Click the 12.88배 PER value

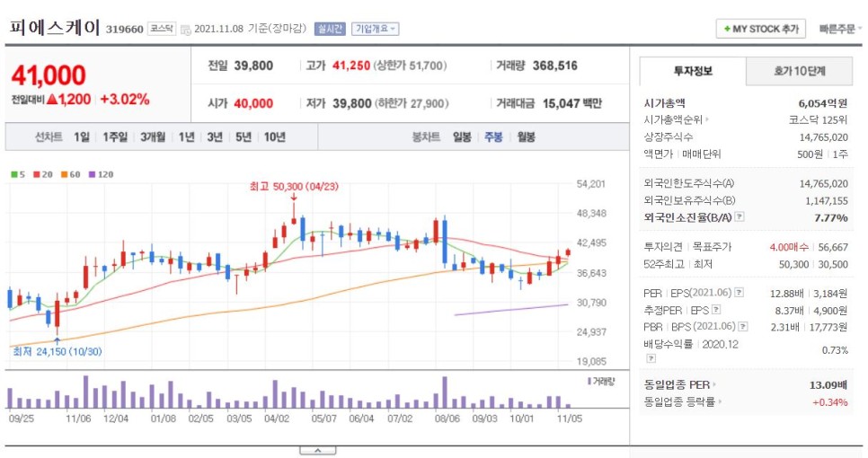(786, 293)
